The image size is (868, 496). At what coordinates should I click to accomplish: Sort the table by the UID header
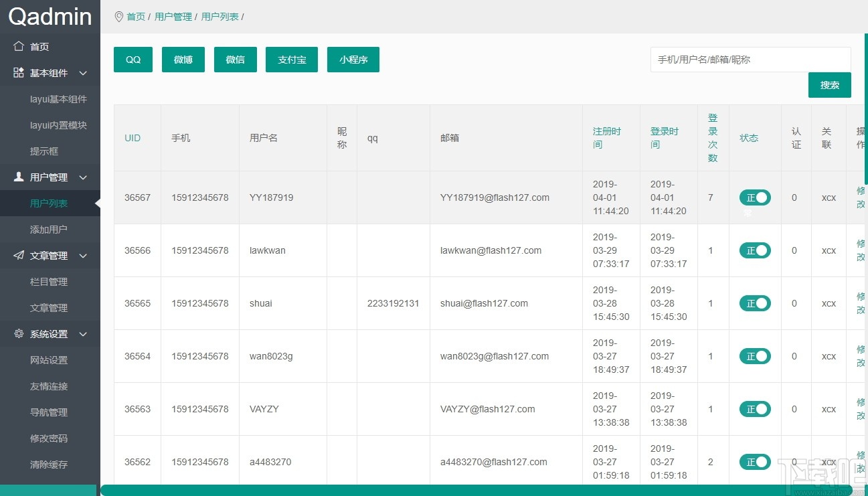133,138
